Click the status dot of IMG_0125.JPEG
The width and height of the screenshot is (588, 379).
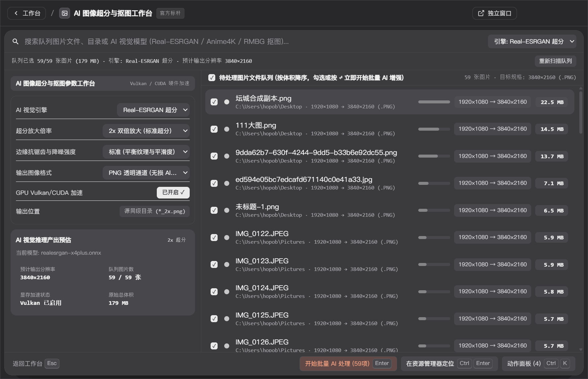pos(227,319)
